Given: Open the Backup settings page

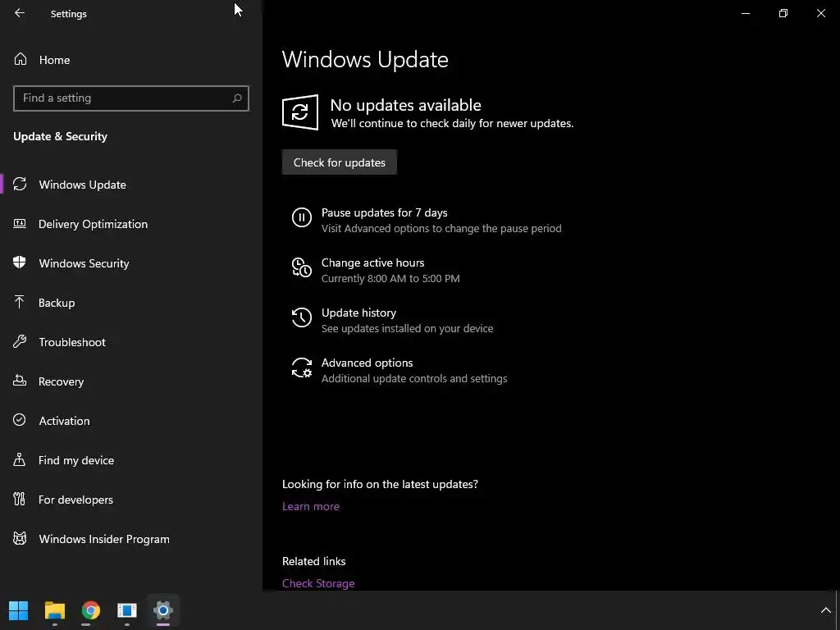Looking at the screenshot, I should [57, 303].
